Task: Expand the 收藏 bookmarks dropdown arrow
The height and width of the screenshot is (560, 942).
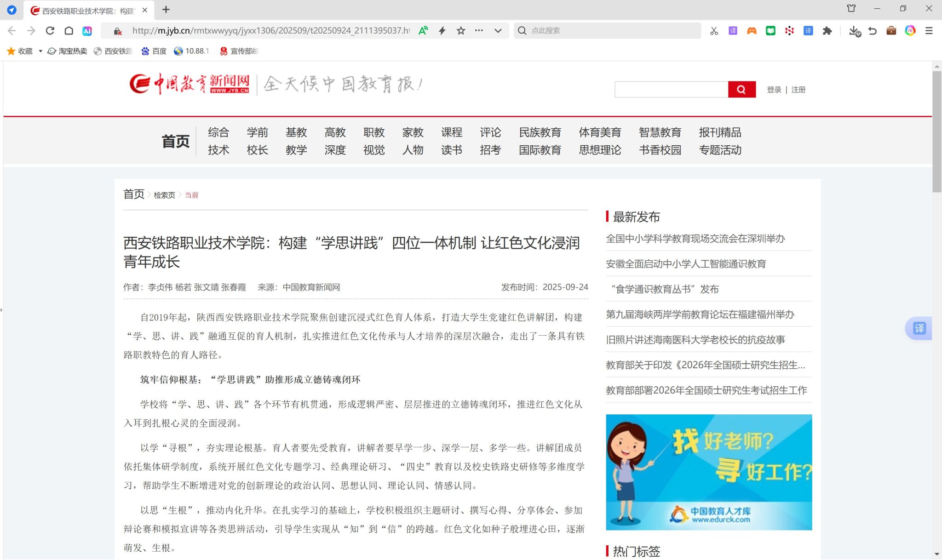Action: 40,51
